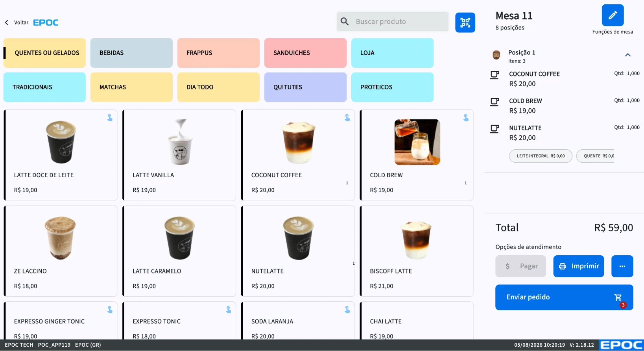
Task: Add LATTE VANILLA product image
Action: [180, 142]
